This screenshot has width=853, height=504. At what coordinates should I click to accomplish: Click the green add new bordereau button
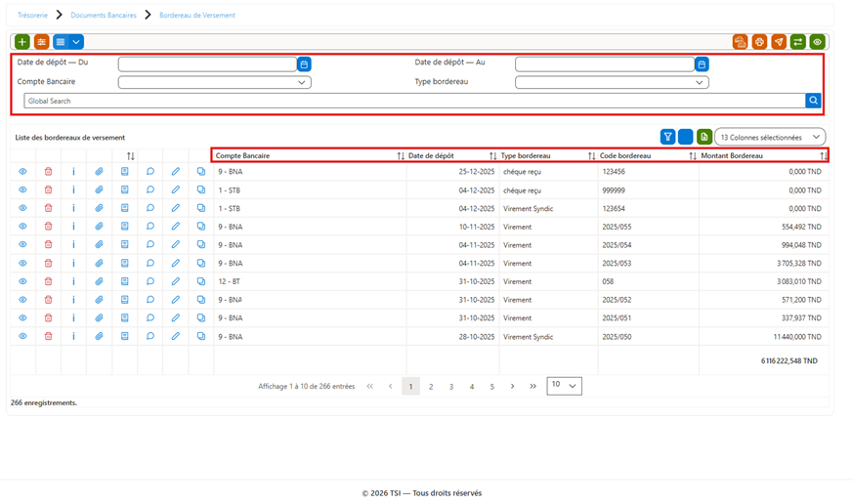coord(22,42)
